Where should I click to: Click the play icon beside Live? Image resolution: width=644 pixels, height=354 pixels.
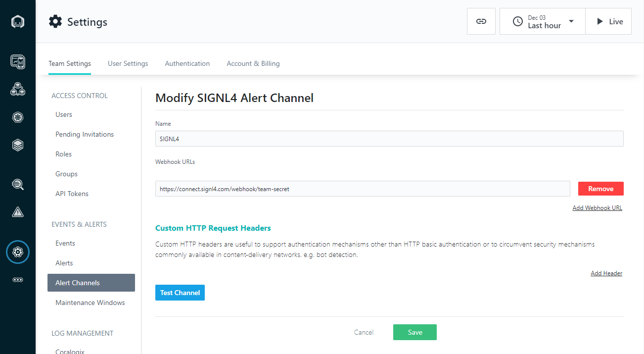point(600,22)
